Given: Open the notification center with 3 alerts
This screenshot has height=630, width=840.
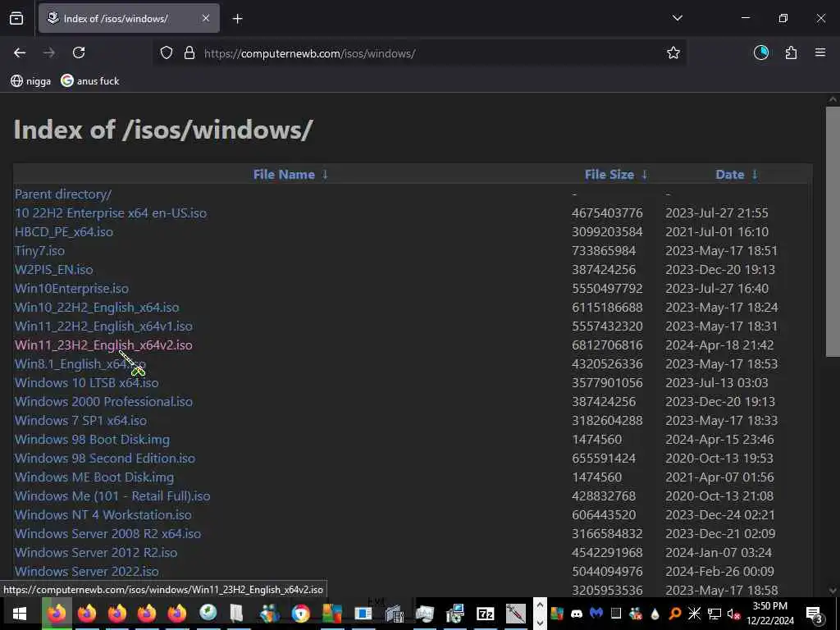Looking at the screenshot, I should pyautogui.click(x=815, y=614).
